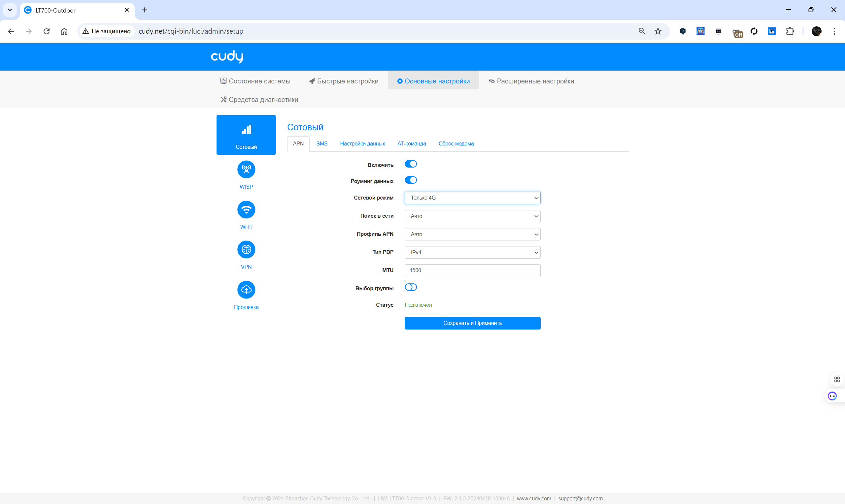
Task: Open browser extensions puzzle icon
Action: pos(790,31)
